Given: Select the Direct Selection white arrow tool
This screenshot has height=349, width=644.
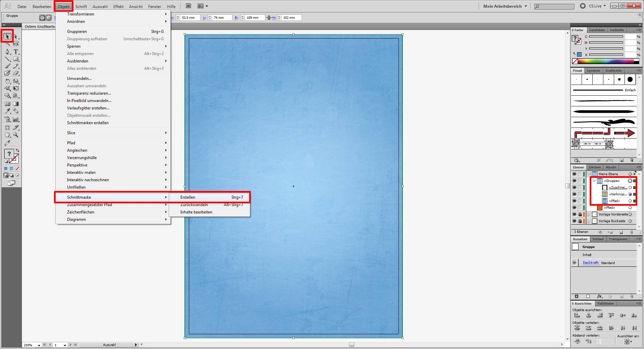Looking at the screenshot, I should (16, 37).
